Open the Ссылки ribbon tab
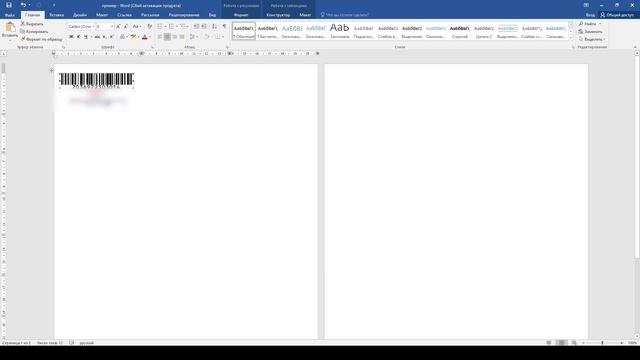This screenshot has width=640, height=360. coord(124,15)
